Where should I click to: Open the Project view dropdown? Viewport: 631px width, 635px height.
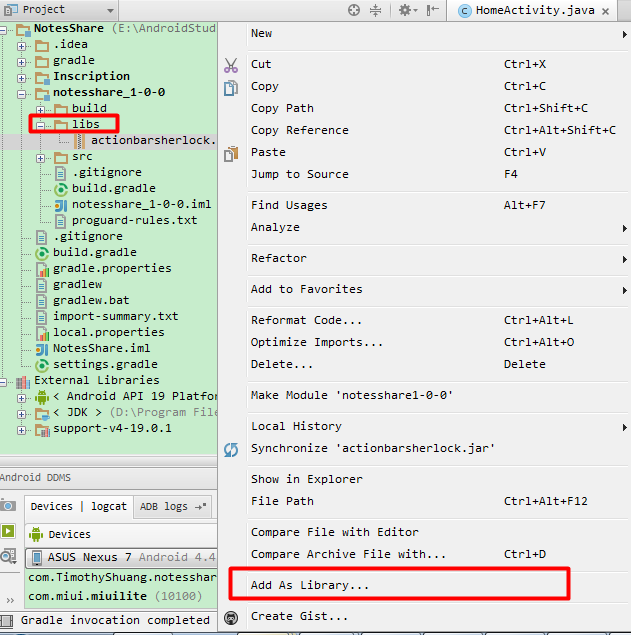[110, 11]
